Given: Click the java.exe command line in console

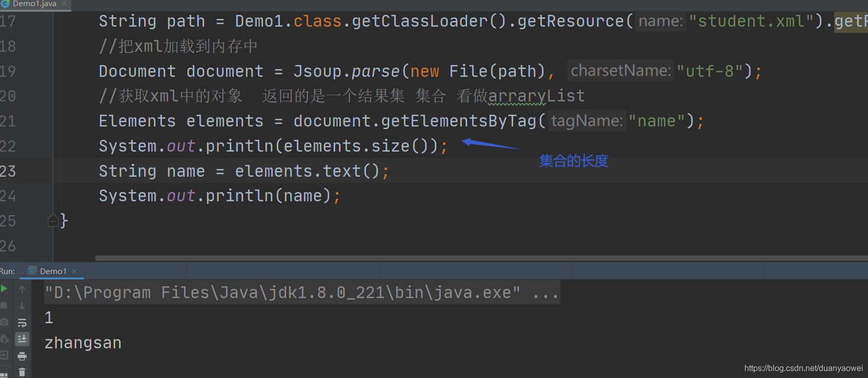Looking at the screenshot, I should [301, 292].
